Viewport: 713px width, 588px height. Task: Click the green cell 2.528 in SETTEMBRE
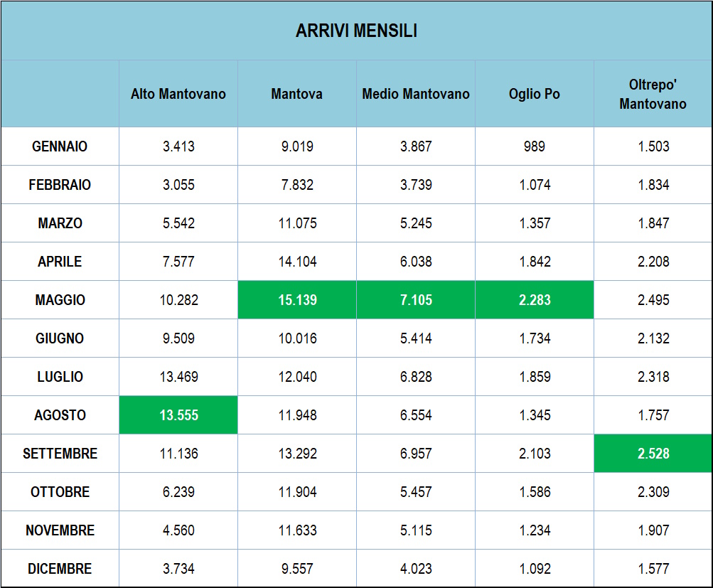pos(653,454)
